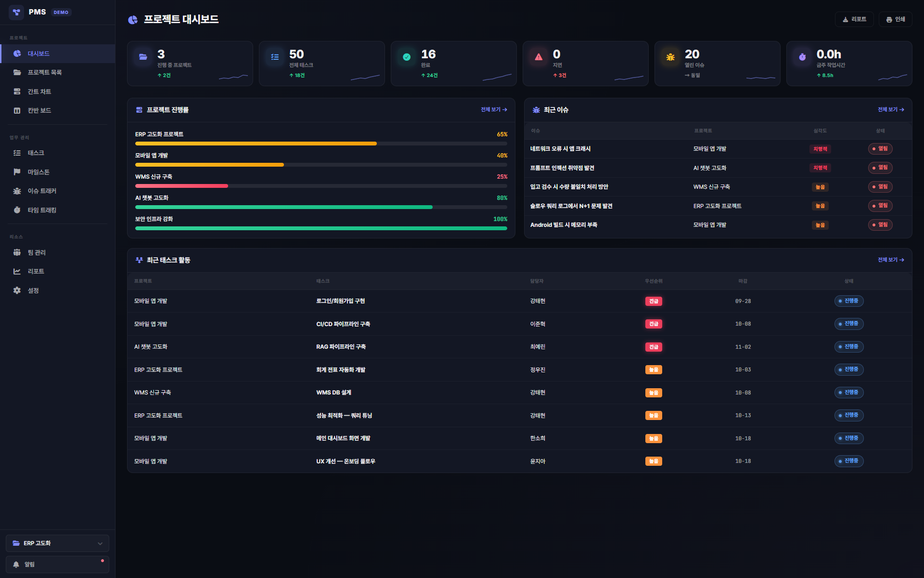Click the 인쇄 print button
The width and height of the screenshot is (924, 578).
896,19
